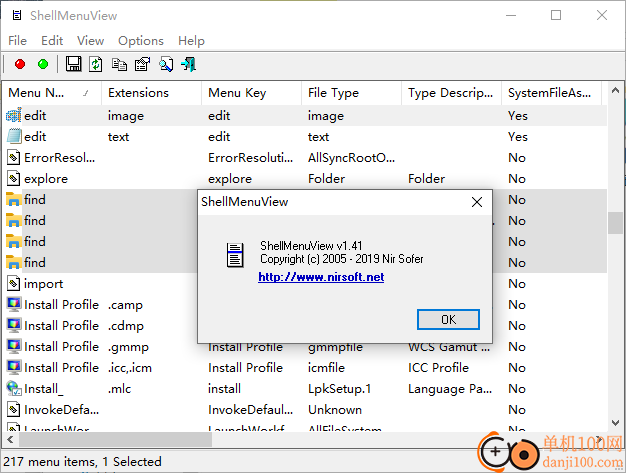Image resolution: width=626 pixels, height=473 pixels.
Task: Click the icon beside explore entry
Action: 14,178
